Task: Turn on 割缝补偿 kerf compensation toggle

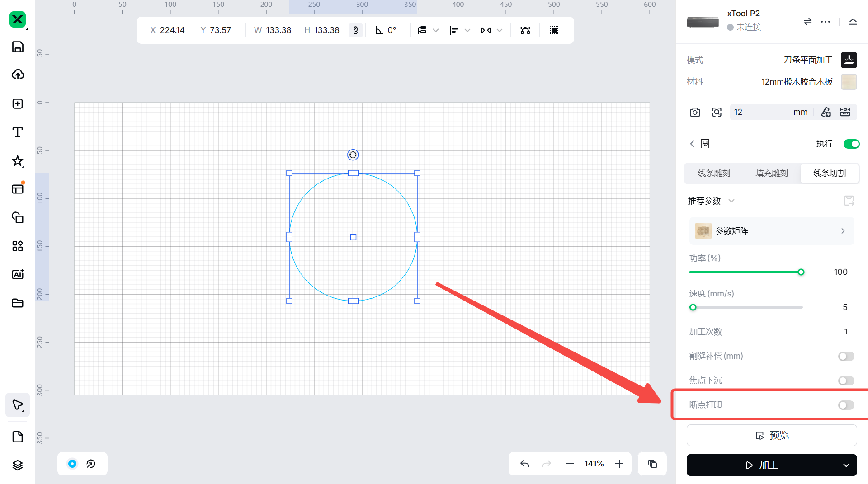Action: [846, 357]
